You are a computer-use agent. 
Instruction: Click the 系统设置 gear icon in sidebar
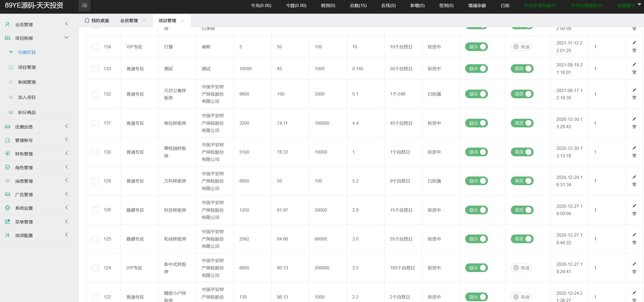pyautogui.click(x=8, y=208)
